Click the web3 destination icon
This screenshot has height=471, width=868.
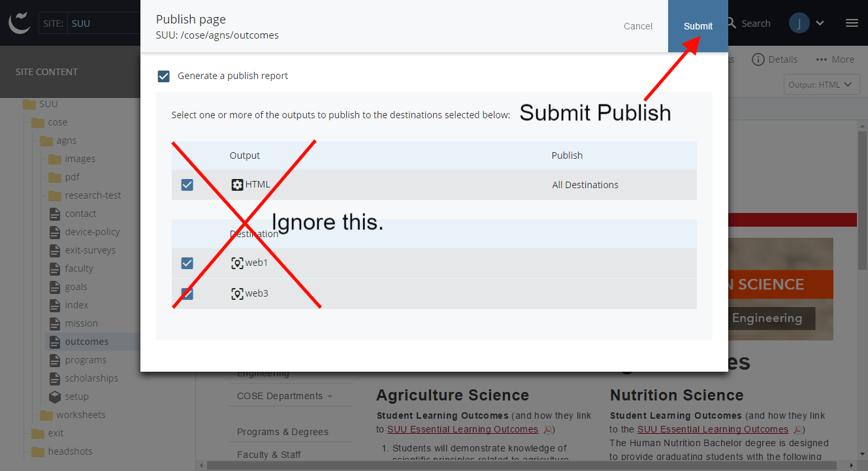237,294
